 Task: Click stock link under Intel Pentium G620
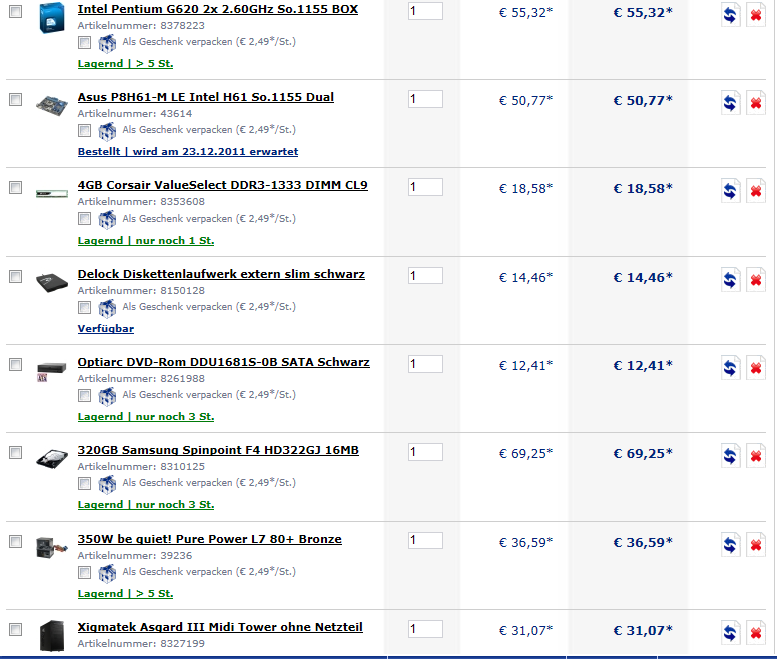[x=125, y=64]
